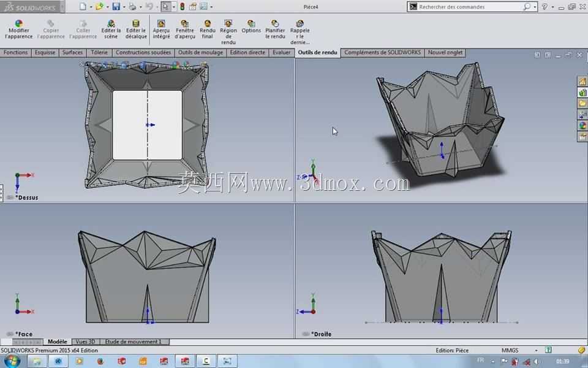Viewport: 588px width, 368px height.
Task: Create a new document icon
Action: tap(83, 6)
